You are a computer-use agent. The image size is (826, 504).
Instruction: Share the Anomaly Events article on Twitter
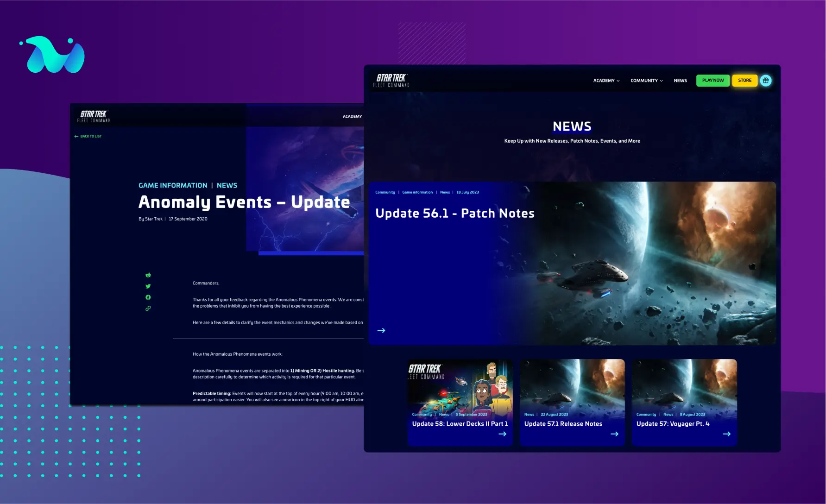coord(148,286)
